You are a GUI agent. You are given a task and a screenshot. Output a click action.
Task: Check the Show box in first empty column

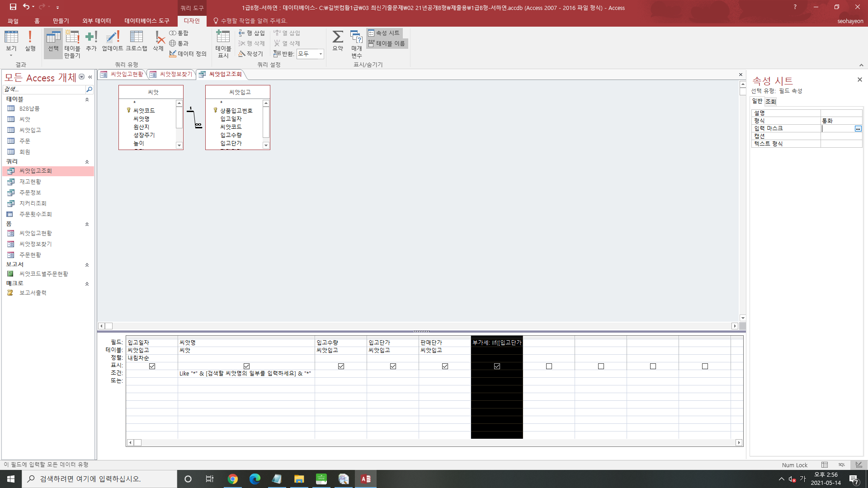coord(549,366)
